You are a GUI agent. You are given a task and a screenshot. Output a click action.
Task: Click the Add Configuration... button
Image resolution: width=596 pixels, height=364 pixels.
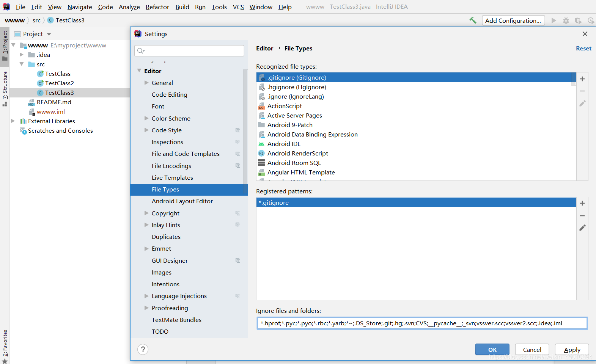pyautogui.click(x=513, y=20)
